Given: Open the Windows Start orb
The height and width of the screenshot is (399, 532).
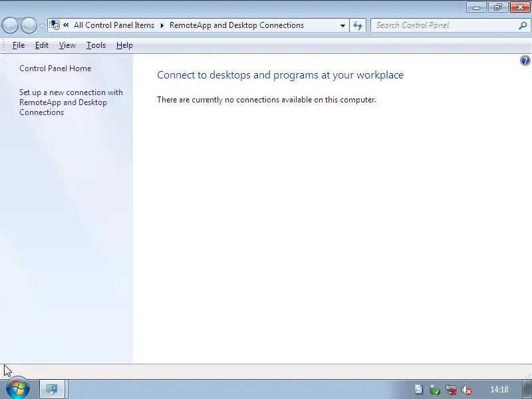Looking at the screenshot, I should coord(18,388).
